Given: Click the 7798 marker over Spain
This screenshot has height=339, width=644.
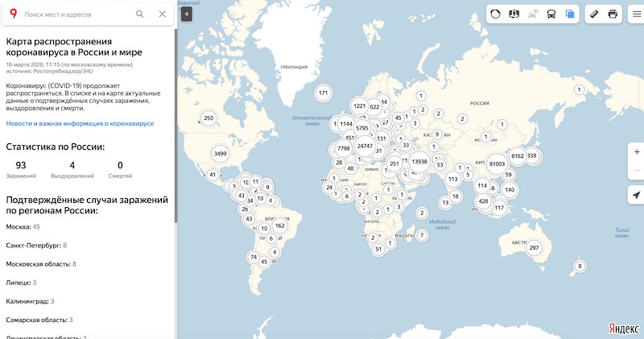Looking at the screenshot, I should click(344, 148).
